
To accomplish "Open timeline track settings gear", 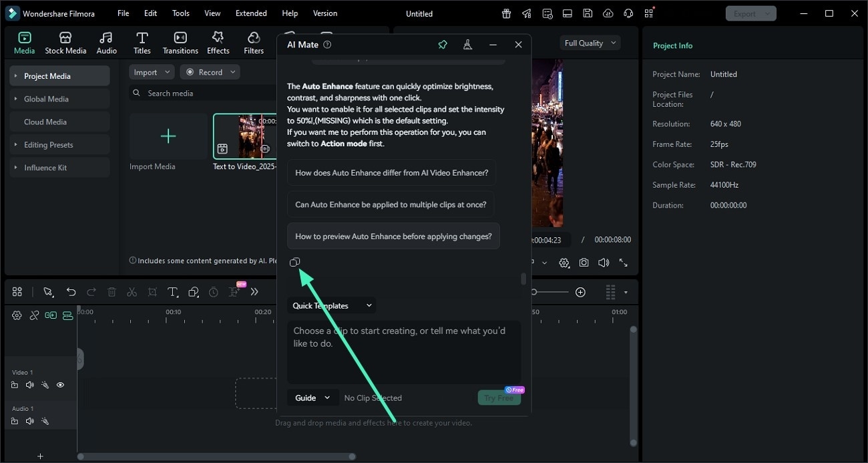I will [17, 315].
